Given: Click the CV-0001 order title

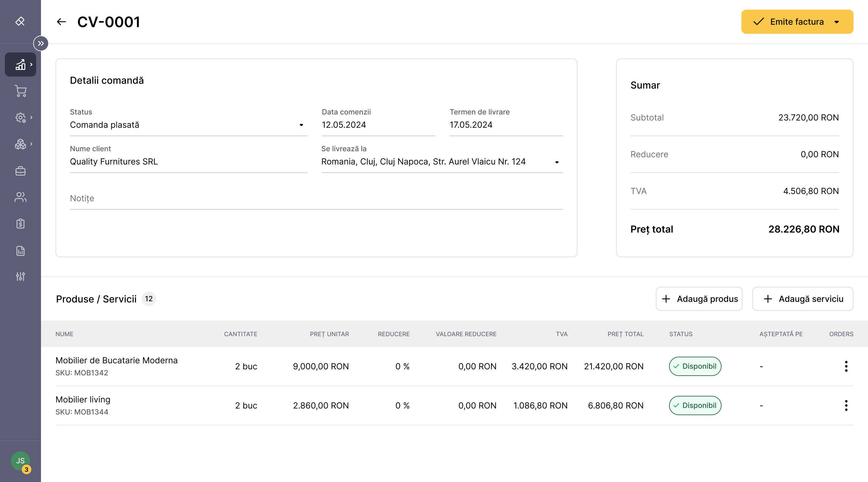Looking at the screenshot, I should [x=108, y=22].
